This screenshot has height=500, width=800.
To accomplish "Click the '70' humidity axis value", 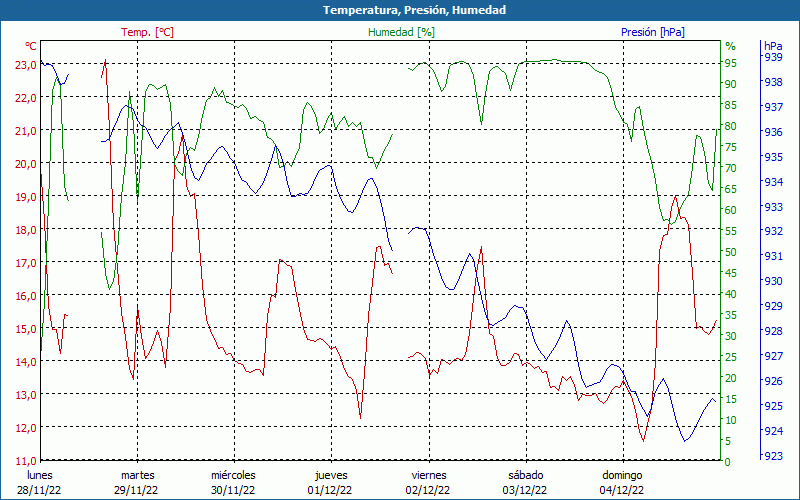I will [731, 168].
